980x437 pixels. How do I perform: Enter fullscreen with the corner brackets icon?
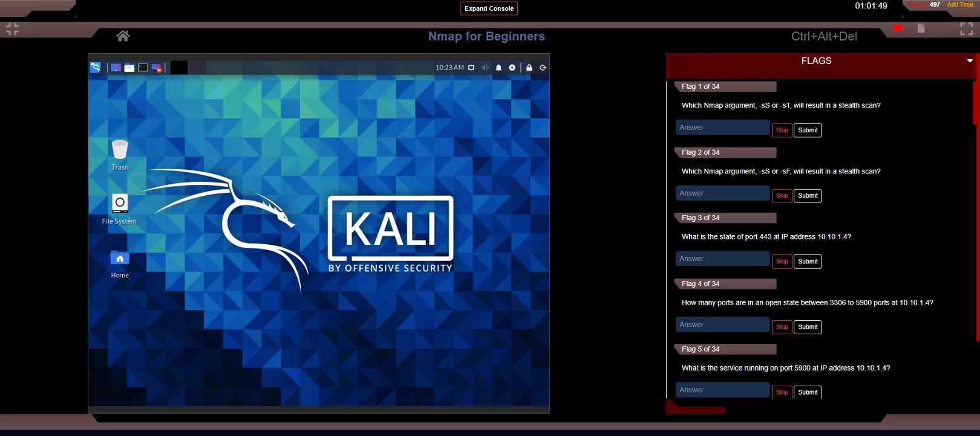(x=967, y=29)
